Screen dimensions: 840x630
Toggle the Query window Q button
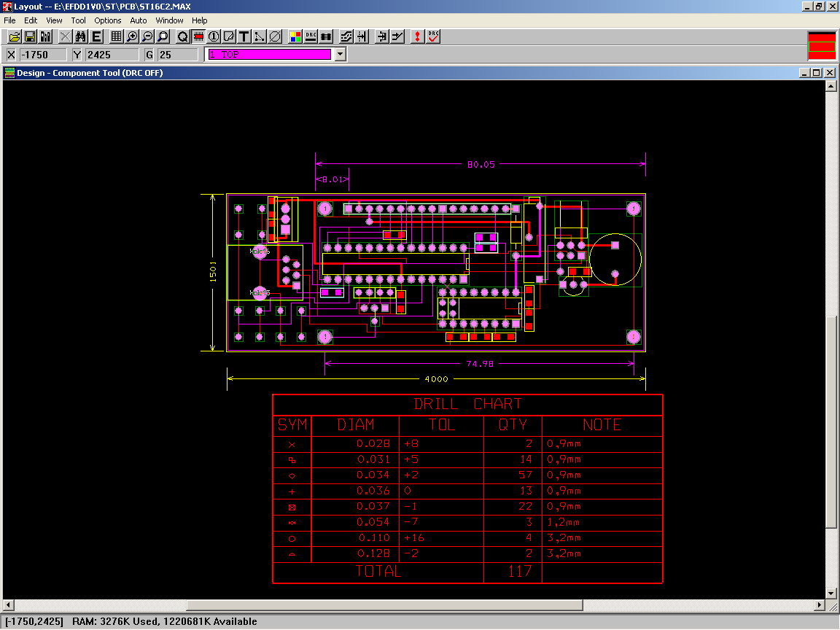(x=182, y=36)
